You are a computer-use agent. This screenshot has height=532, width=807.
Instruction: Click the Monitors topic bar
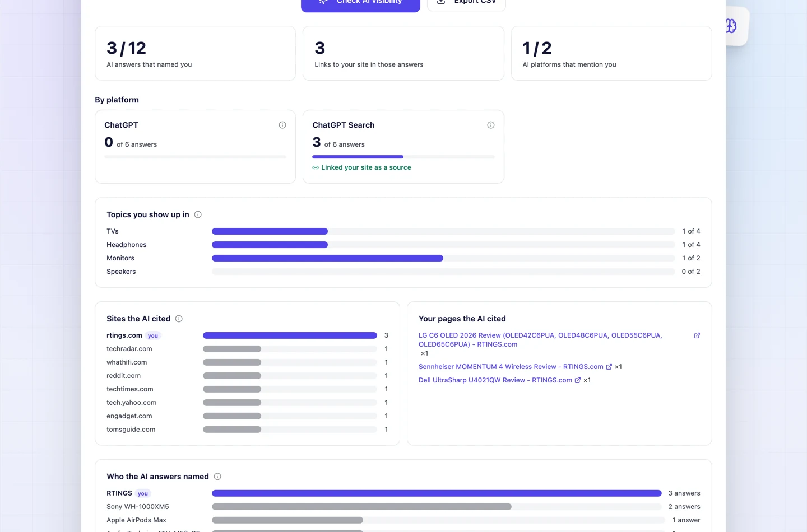443,258
